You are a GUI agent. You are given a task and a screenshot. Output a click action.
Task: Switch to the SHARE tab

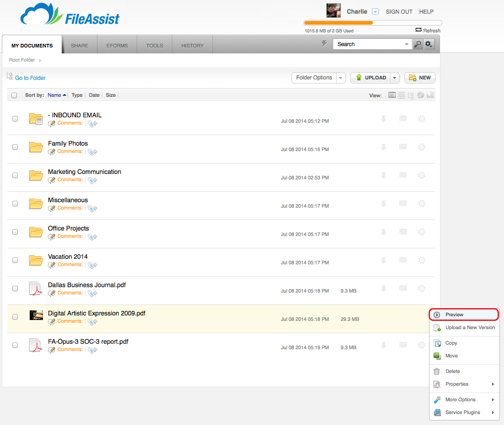click(80, 46)
